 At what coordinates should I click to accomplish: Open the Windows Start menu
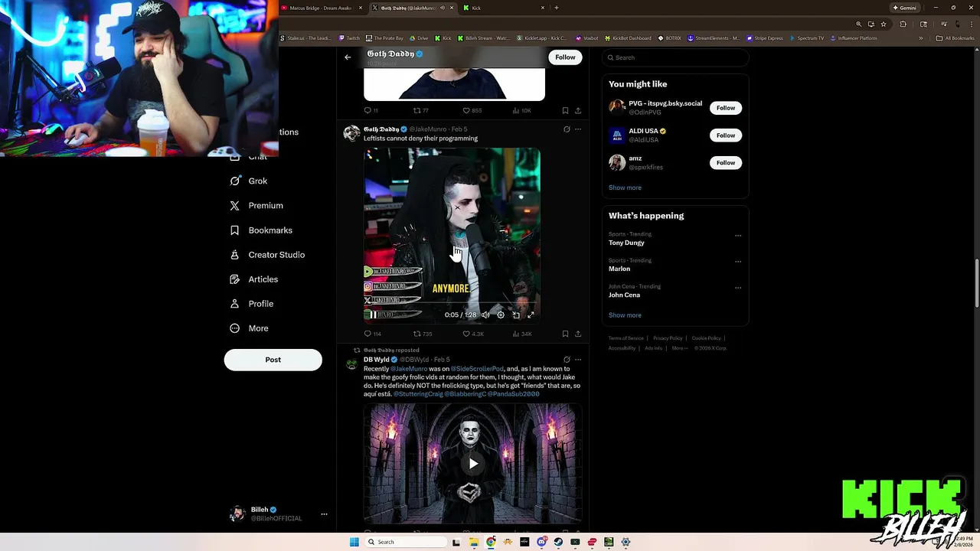354,542
